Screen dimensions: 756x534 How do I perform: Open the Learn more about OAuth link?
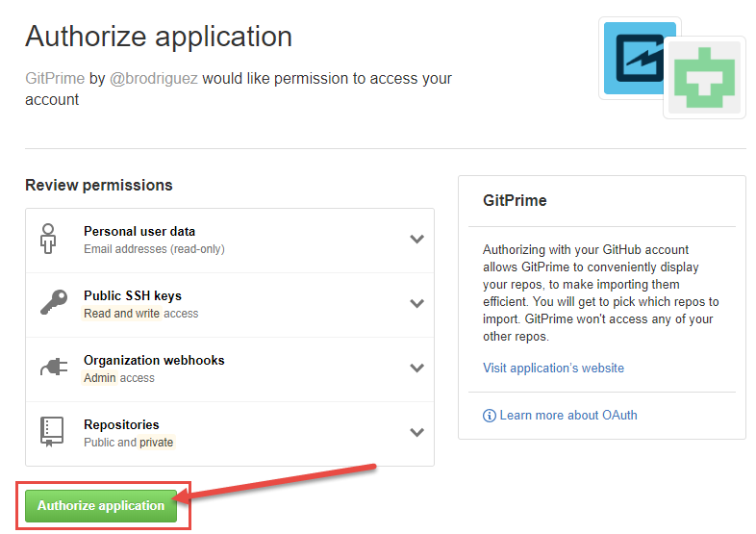click(x=568, y=416)
